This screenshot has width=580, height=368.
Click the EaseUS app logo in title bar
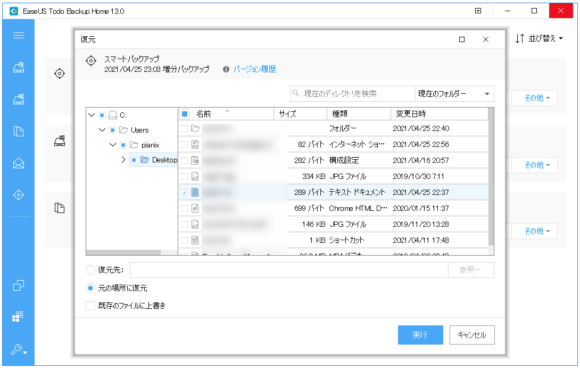tap(14, 11)
